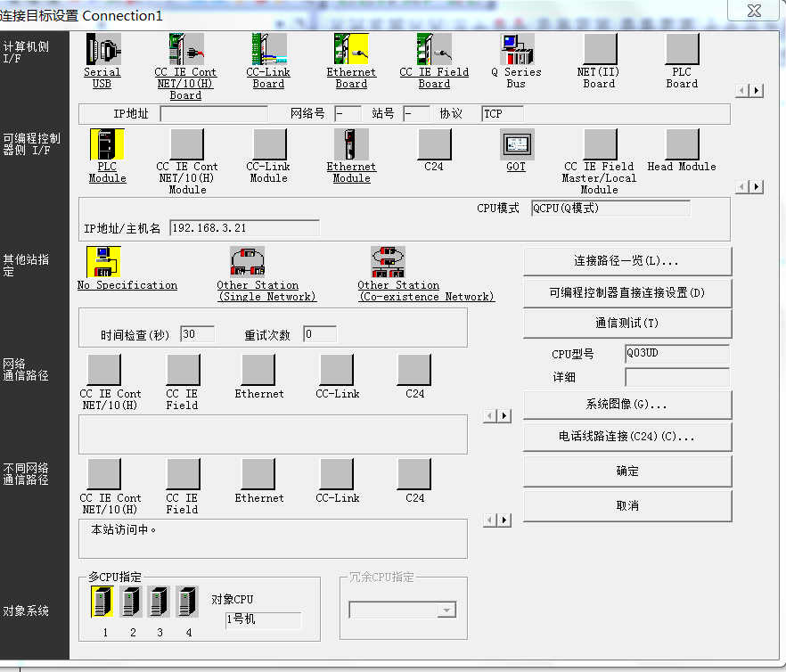
Task: Click the IP地址/主机名 field showing 192.168.3.21
Action: pyautogui.click(x=243, y=228)
